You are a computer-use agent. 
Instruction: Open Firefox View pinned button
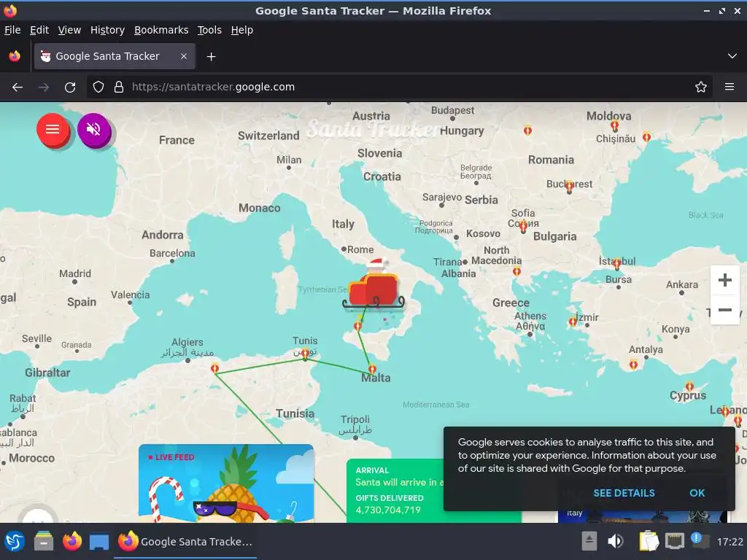(15, 56)
